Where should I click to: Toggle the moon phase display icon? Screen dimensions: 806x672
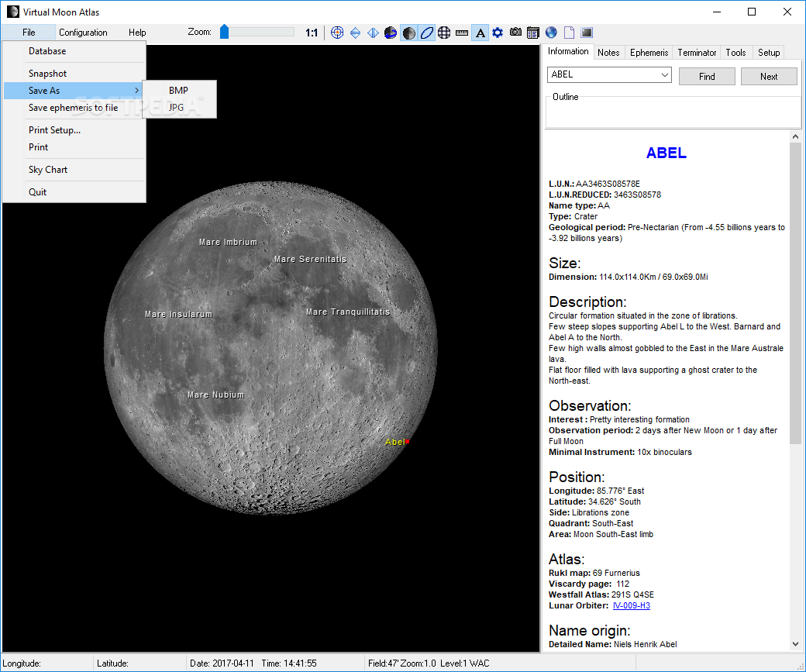click(x=408, y=33)
